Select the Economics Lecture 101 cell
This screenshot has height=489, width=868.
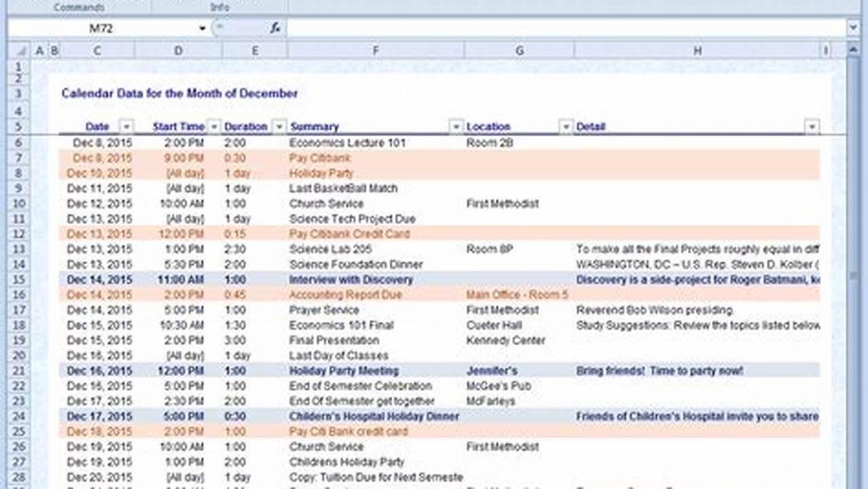tap(346, 143)
